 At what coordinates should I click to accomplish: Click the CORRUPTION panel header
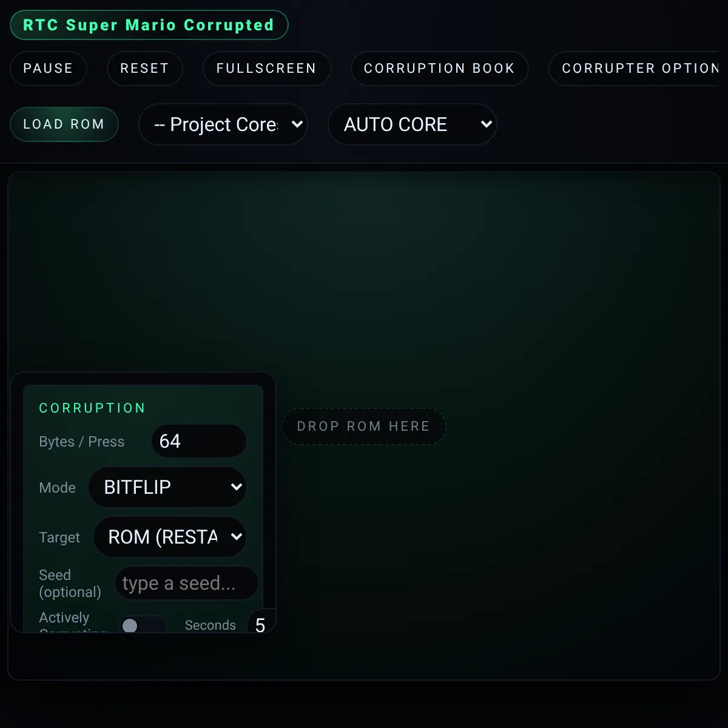pyautogui.click(x=92, y=408)
